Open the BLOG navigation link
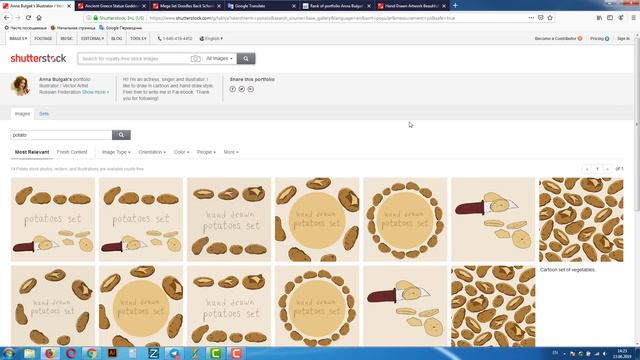 click(116, 38)
